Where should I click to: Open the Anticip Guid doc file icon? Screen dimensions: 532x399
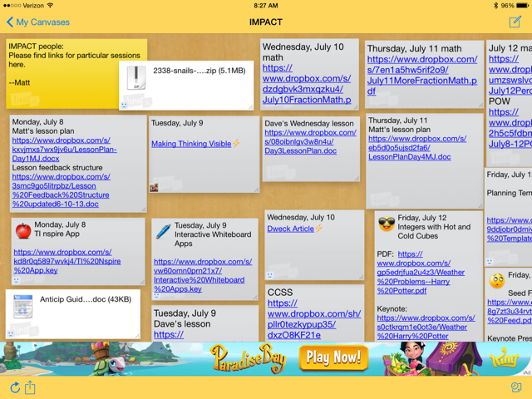click(22, 307)
